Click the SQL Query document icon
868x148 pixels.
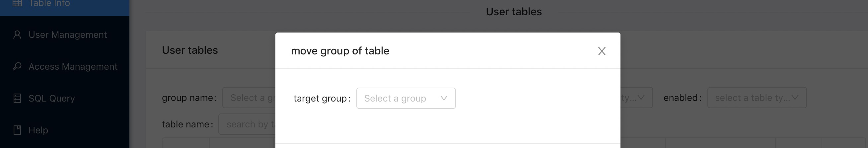pos(17,98)
